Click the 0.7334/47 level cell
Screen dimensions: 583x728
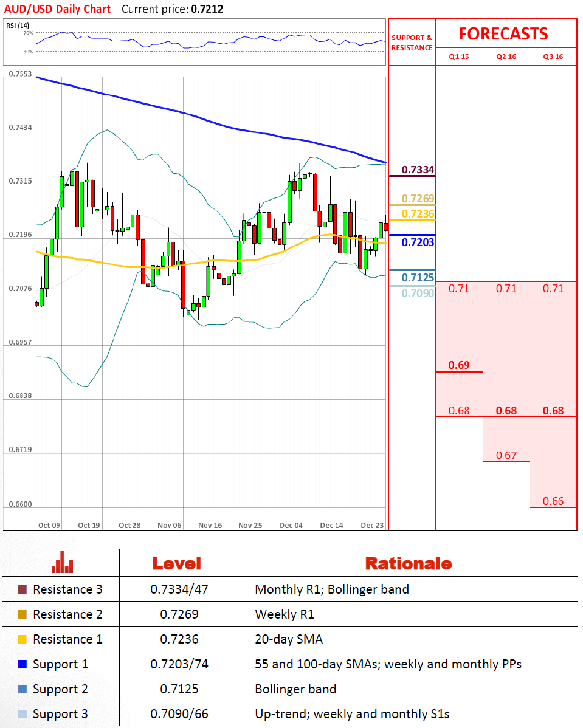pyautogui.click(x=179, y=589)
